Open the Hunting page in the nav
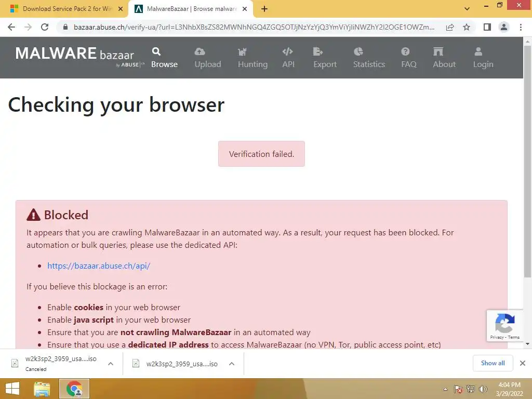Viewport: 532px width, 399px height. (x=252, y=58)
